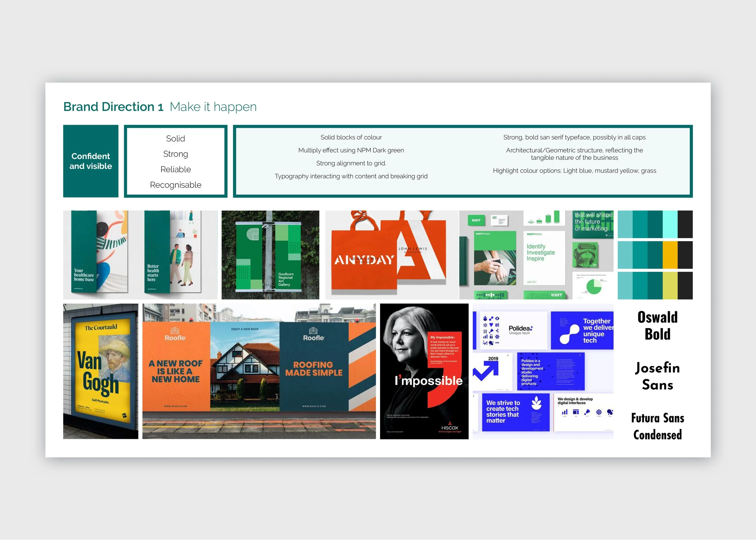The height and width of the screenshot is (540, 756).
Task: Select the green healthcare brochure image
Action: coord(140,255)
